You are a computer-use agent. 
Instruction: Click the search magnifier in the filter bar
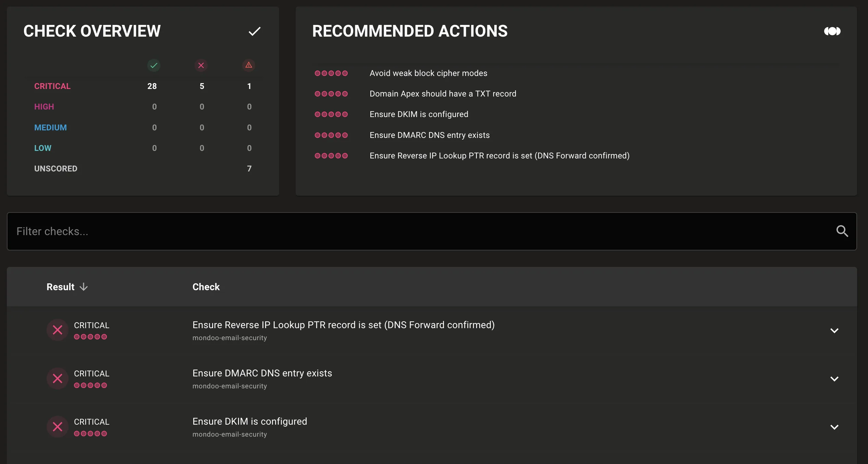coord(843,231)
